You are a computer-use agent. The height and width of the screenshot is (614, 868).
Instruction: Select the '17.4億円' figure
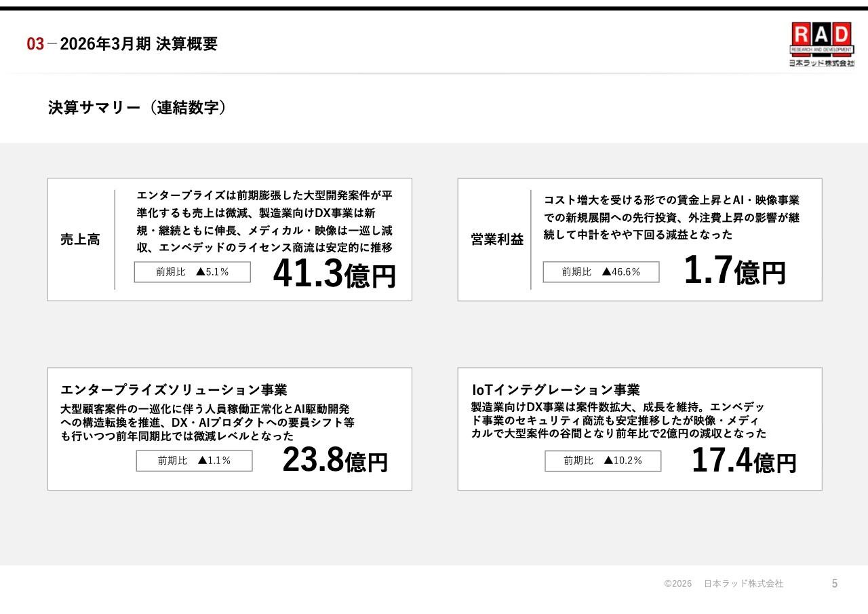pyautogui.click(x=744, y=460)
